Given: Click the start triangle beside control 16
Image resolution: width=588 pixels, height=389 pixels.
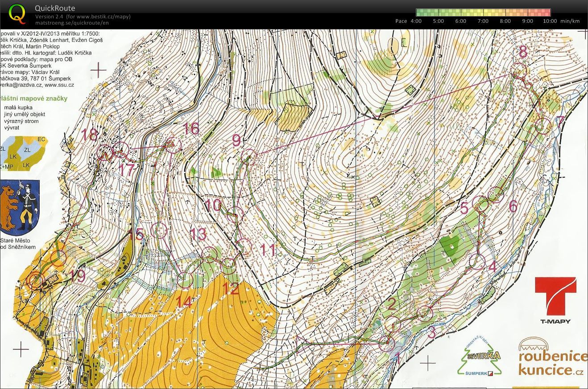Looking at the screenshot, I should 171,145.
